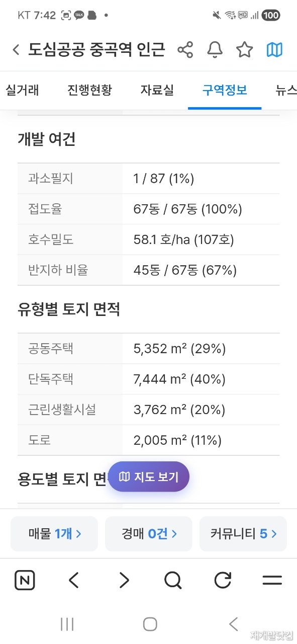Open 경매 0건 auctions
Screen dimensions: 297x644
(x=149, y=534)
